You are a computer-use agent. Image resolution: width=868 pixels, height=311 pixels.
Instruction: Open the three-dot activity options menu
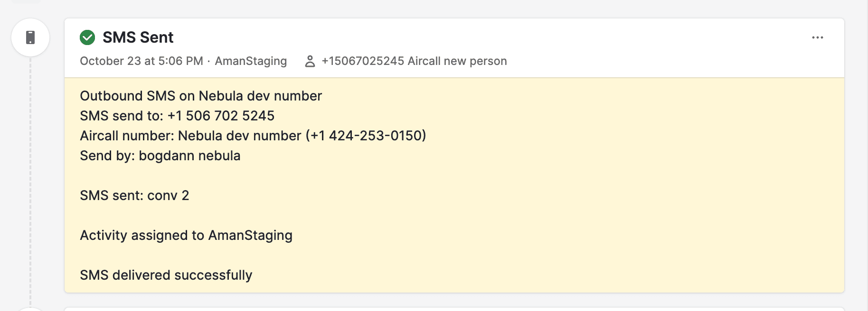(x=817, y=37)
